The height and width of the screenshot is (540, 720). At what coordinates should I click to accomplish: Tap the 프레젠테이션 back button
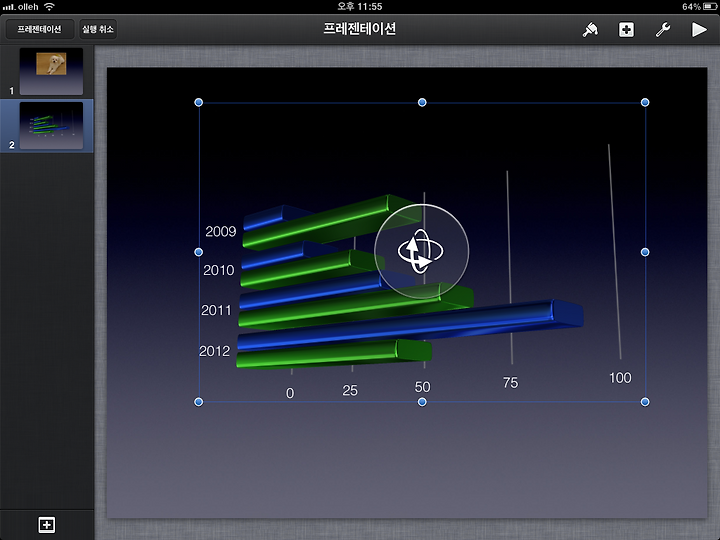39,29
